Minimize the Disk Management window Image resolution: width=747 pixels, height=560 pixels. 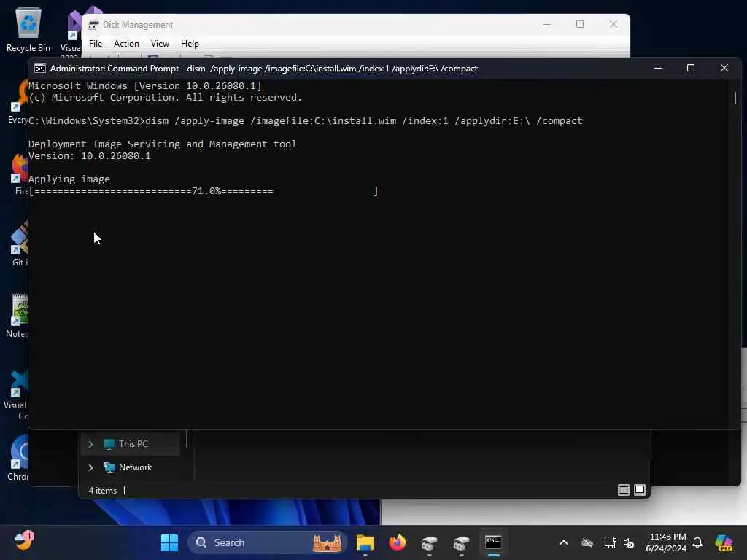point(547,24)
